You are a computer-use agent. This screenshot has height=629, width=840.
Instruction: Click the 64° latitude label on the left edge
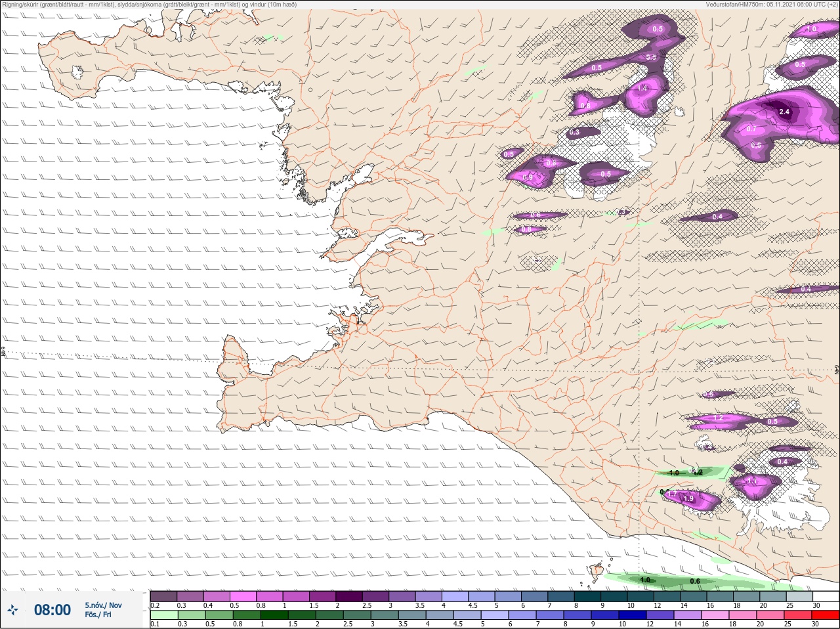point(3,352)
